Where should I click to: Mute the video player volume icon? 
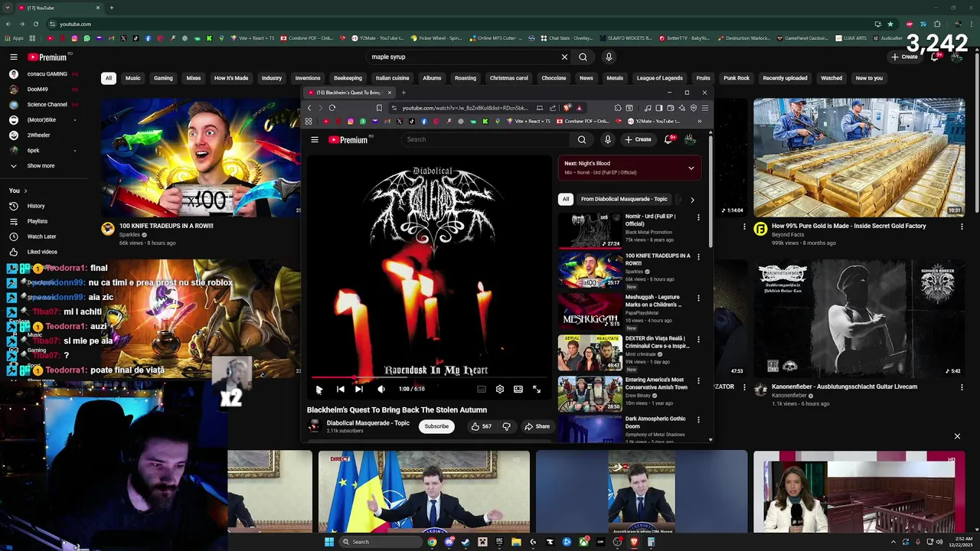pyautogui.click(x=381, y=389)
